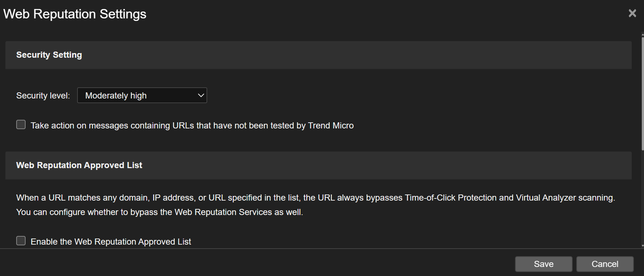Tick Enable the Web Reputation Approved List box
This screenshot has width=644, height=276.
click(x=21, y=241)
